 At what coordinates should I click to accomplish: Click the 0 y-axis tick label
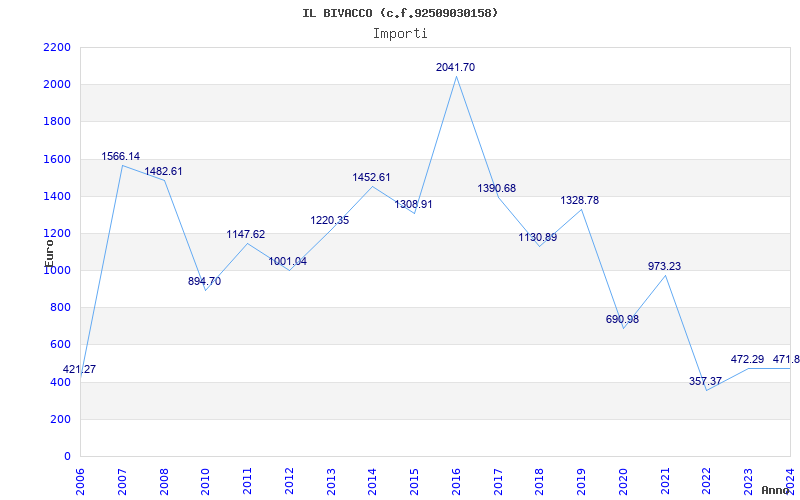coord(67,457)
